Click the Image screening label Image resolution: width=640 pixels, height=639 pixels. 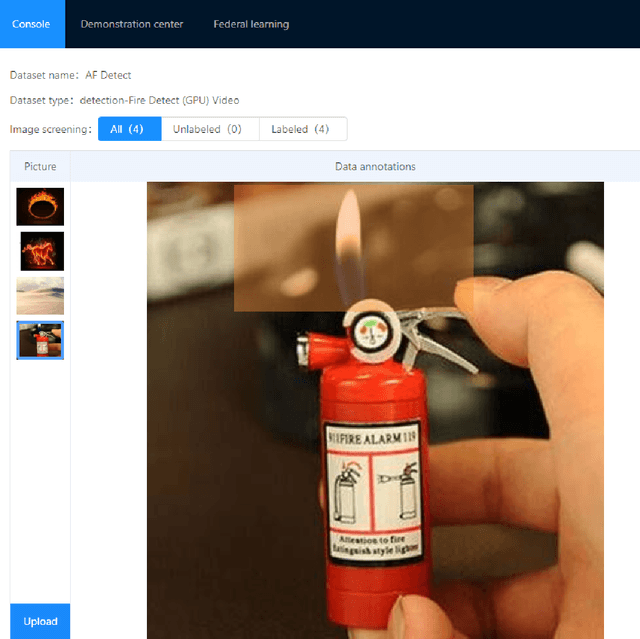(x=51, y=129)
